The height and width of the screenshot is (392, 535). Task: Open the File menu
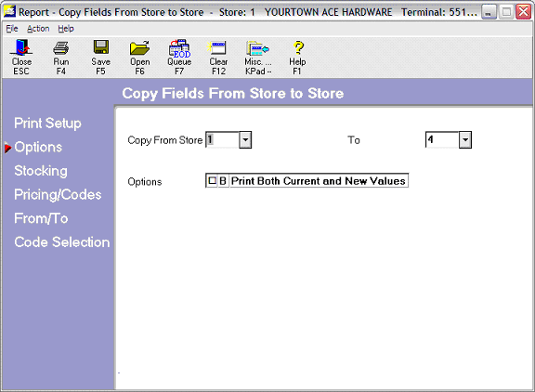coord(12,29)
